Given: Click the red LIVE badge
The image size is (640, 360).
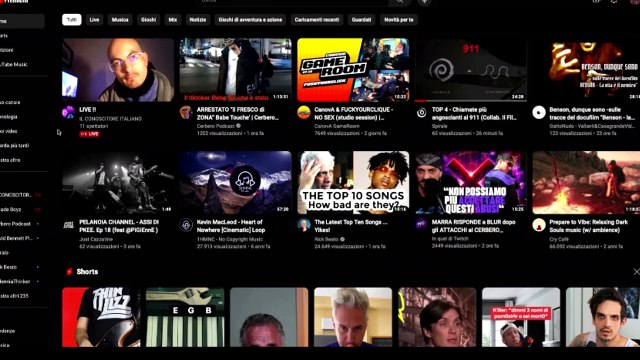Looking at the screenshot, I should tap(89, 134).
